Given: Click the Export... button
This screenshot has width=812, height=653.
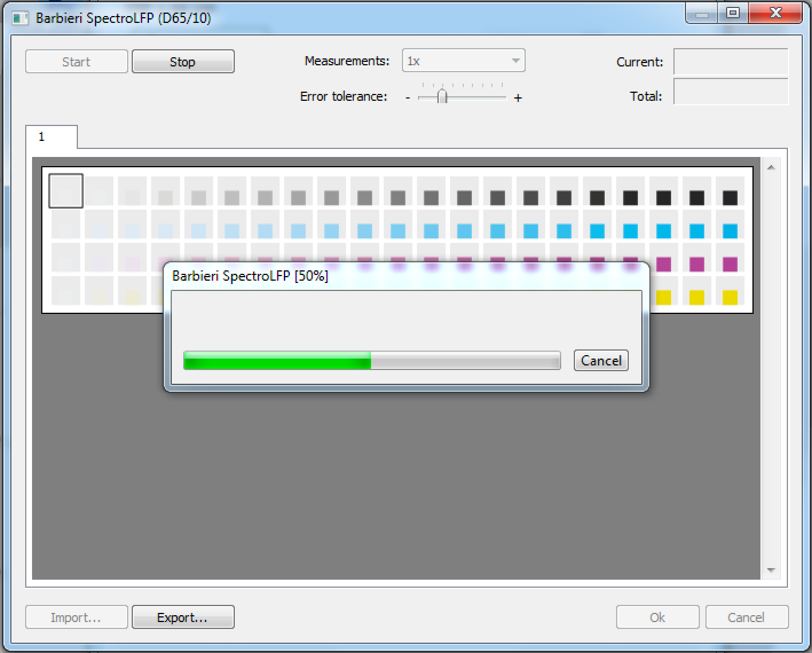Looking at the screenshot, I should (183, 617).
